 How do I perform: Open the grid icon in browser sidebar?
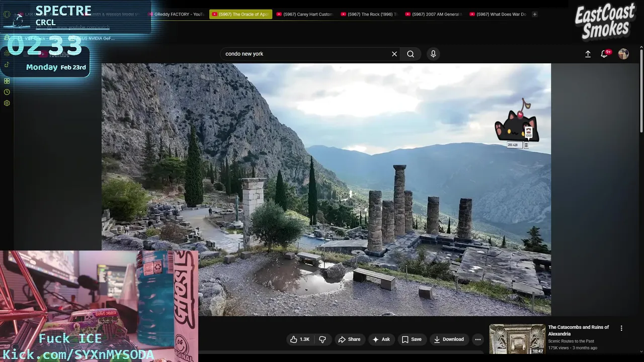click(x=7, y=81)
